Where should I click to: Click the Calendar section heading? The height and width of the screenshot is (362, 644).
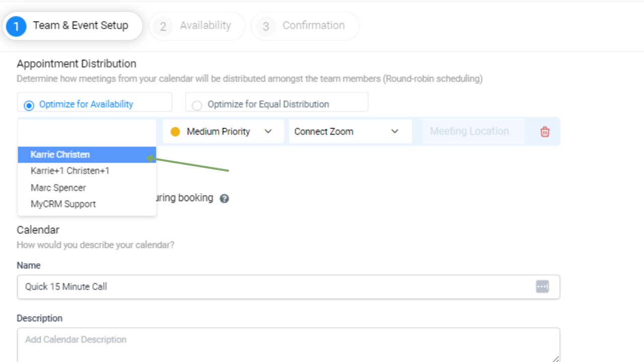click(38, 230)
